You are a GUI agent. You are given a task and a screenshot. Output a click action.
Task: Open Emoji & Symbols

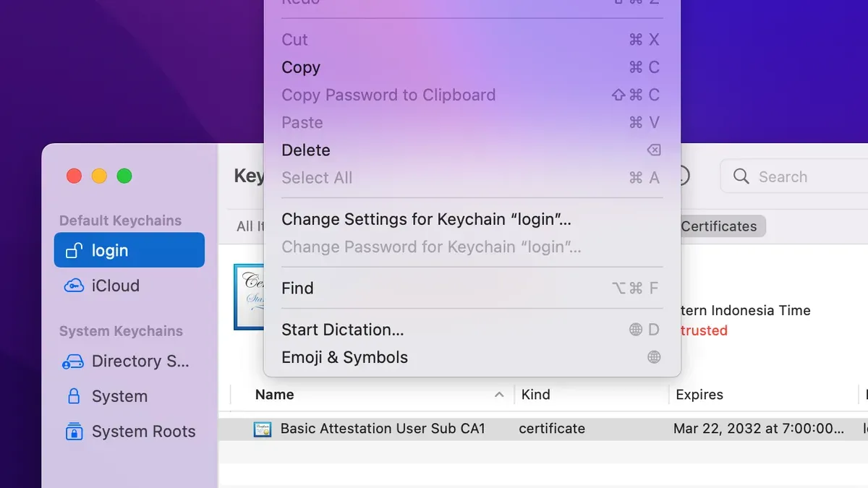point(472,357)
